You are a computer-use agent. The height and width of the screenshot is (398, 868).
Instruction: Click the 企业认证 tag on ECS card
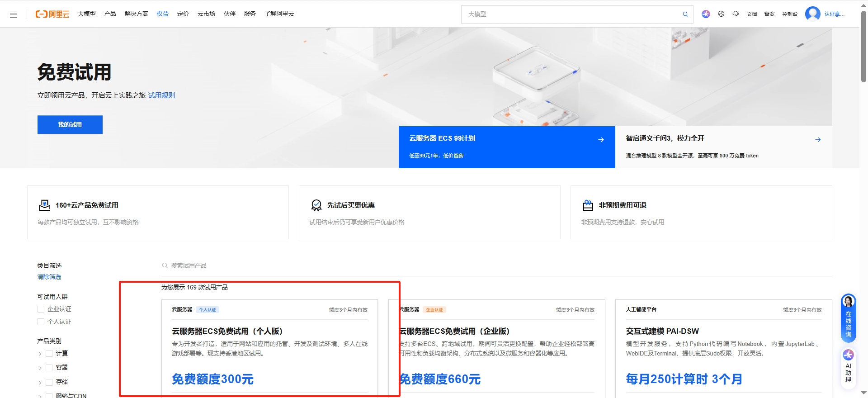434,310
